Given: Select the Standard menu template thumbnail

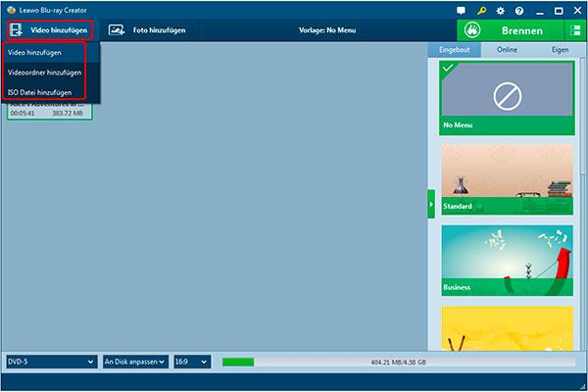Looking at the screenshot, I should (x=507, y=179).
